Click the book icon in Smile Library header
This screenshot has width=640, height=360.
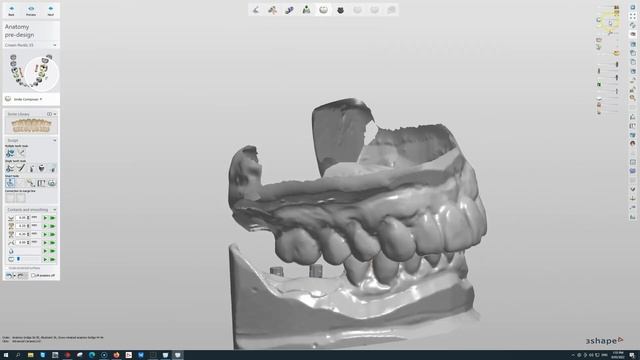[x=49, y=114]
